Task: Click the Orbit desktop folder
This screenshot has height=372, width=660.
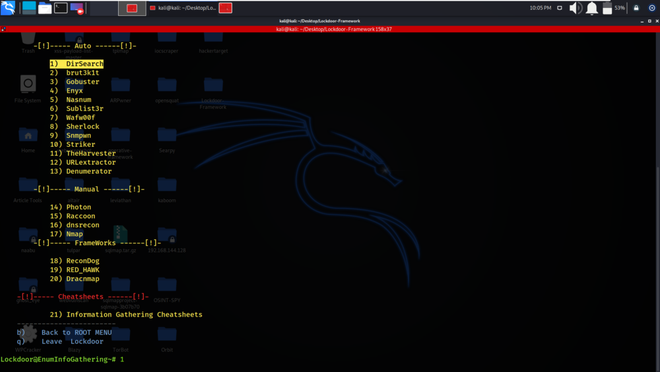Action: [167, 340]
